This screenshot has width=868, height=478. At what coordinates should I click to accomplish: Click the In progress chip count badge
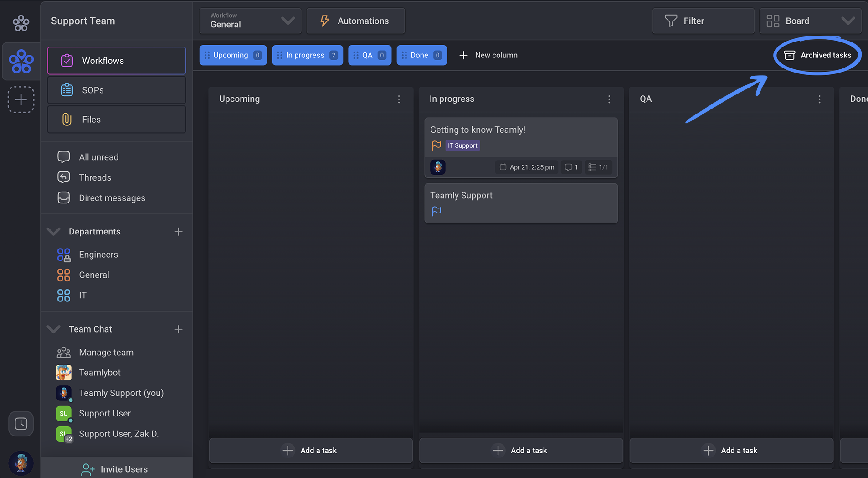pos(334,55)
